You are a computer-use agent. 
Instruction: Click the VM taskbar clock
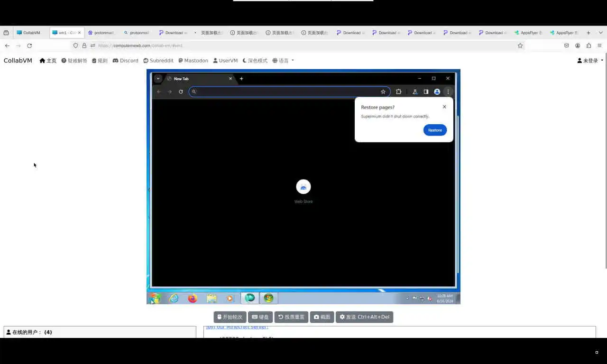pos(445,298)
